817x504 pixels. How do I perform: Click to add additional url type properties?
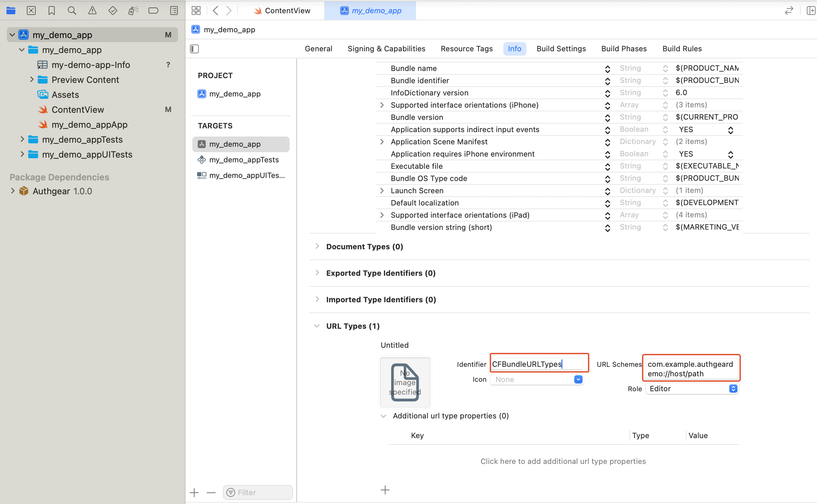point(563,461)
